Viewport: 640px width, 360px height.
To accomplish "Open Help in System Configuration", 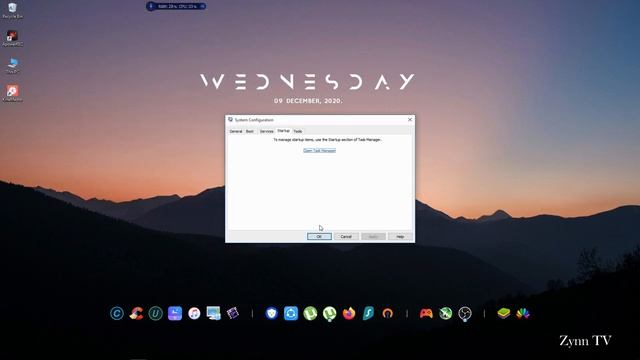I will pyautogui.click(x=400, y=237).
